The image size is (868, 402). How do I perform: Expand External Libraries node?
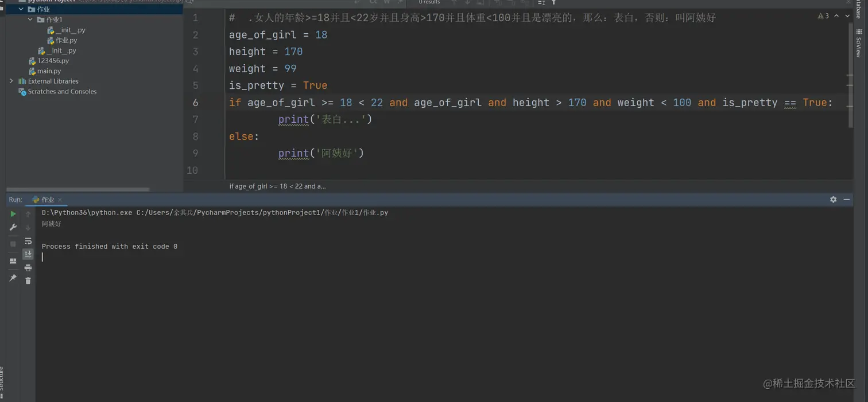coord(11,81)
